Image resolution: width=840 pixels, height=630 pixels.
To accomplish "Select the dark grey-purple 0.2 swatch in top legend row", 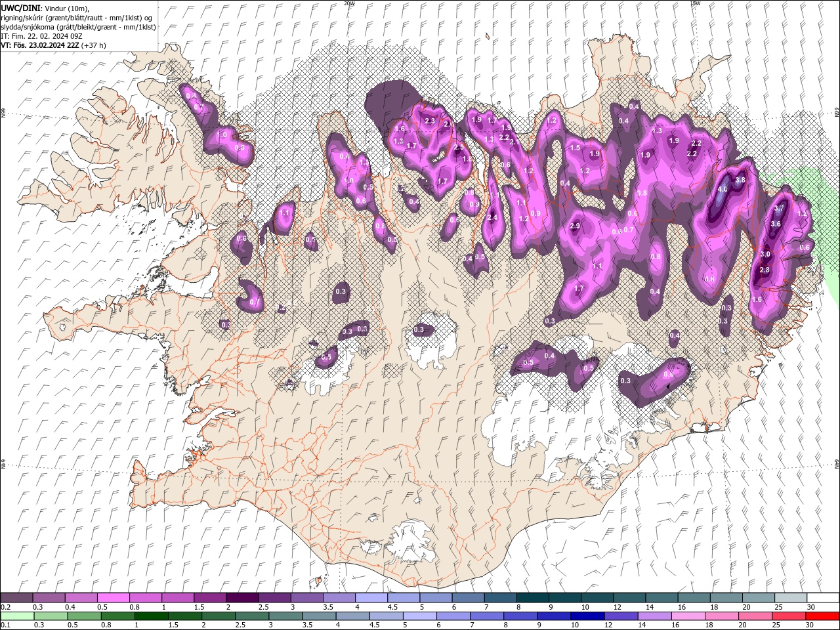I will [17, 598].
